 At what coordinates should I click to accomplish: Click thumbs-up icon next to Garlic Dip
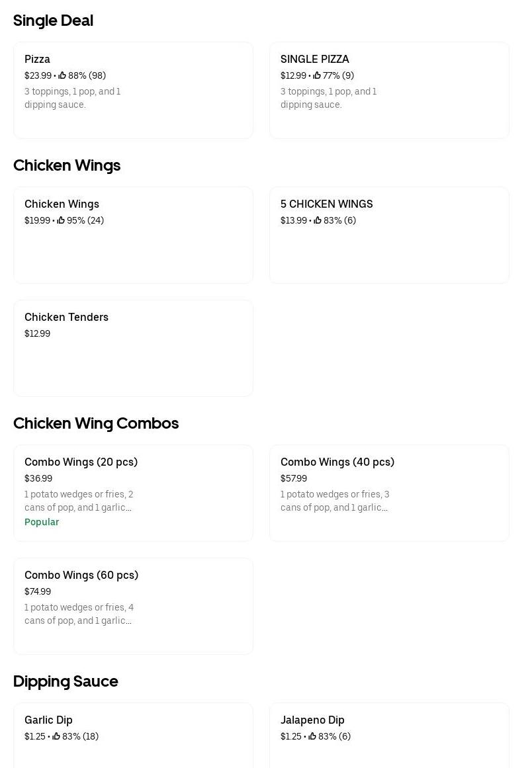click(56, 736)
